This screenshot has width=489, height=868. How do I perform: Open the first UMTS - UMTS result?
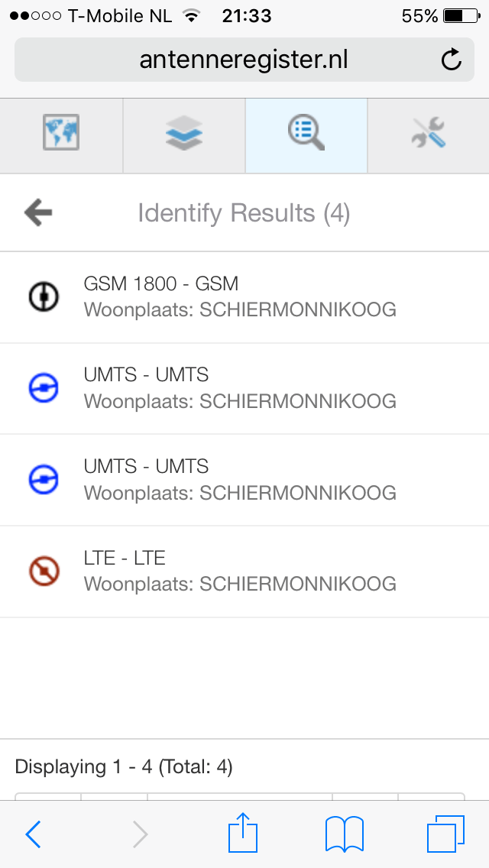[240, 388]
